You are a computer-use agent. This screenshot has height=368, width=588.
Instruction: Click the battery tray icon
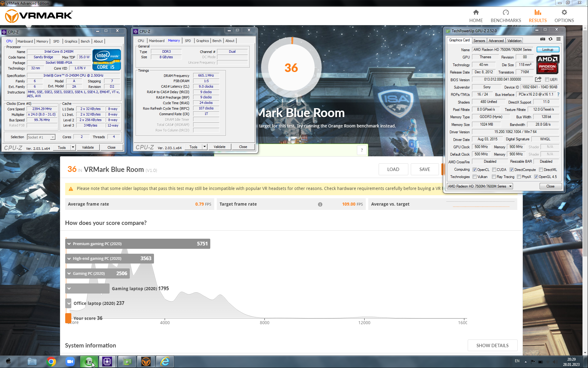541,362
